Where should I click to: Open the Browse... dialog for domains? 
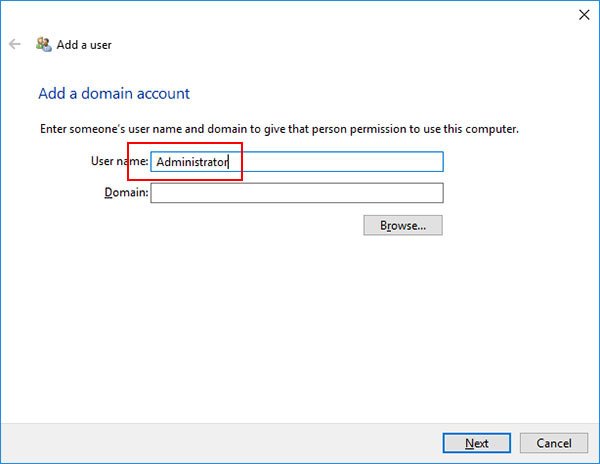click(x=403, y=225)
